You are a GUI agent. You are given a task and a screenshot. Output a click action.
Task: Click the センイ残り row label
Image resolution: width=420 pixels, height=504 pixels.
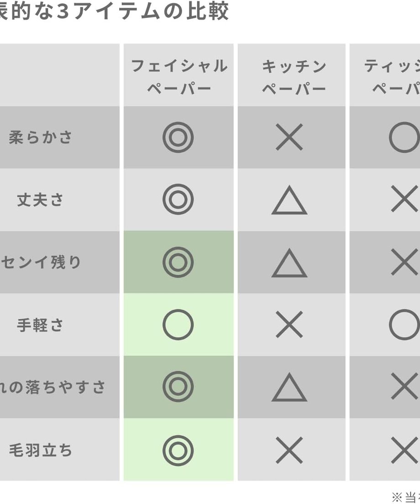(41, 262)
